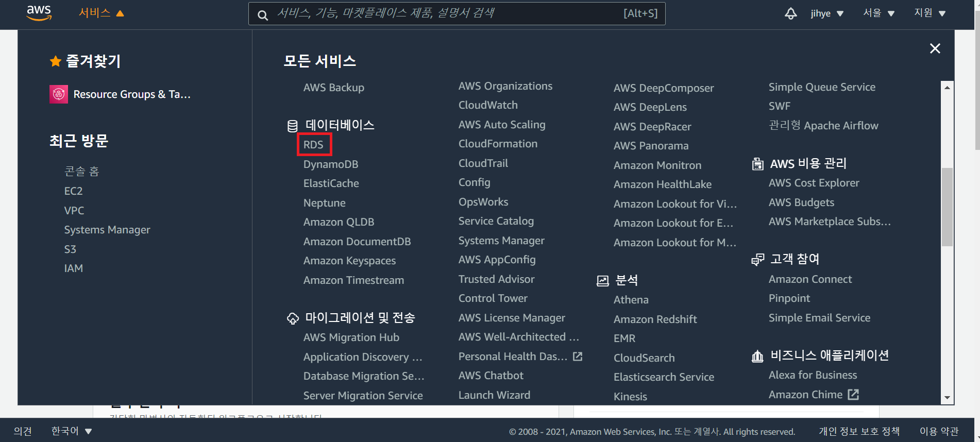Open AWS Backup service
The height and width of the screenshot is (442, 980).
(x=334, y=88)
